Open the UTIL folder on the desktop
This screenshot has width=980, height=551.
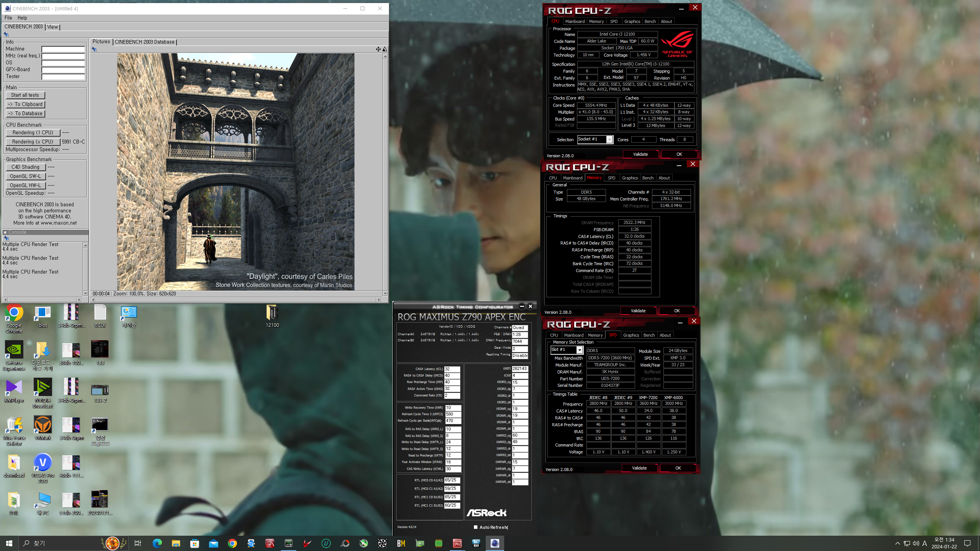click(x=14, y=503)
